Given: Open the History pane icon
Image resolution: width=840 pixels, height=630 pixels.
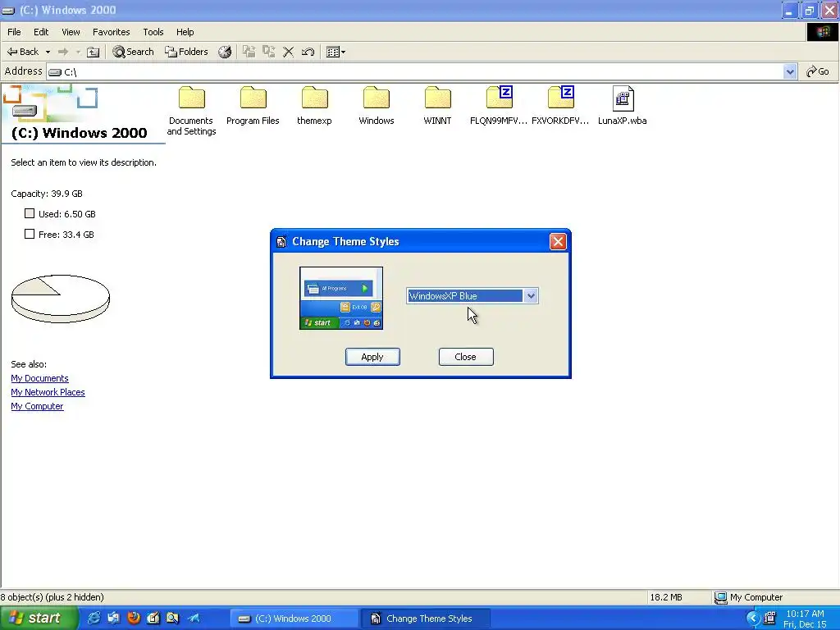Looking at the screenshot, I should coord(225,52).
